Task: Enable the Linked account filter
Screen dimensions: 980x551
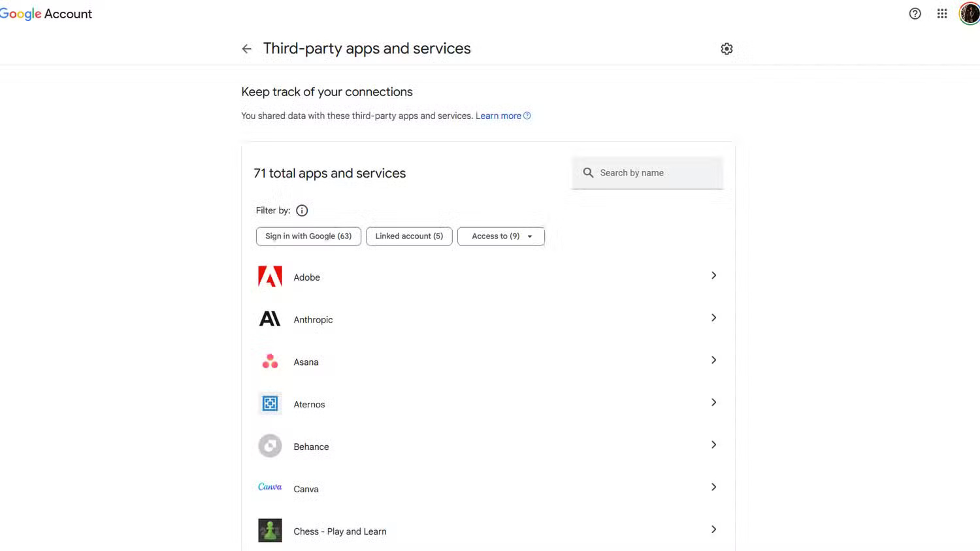Action: click(409, 236)
